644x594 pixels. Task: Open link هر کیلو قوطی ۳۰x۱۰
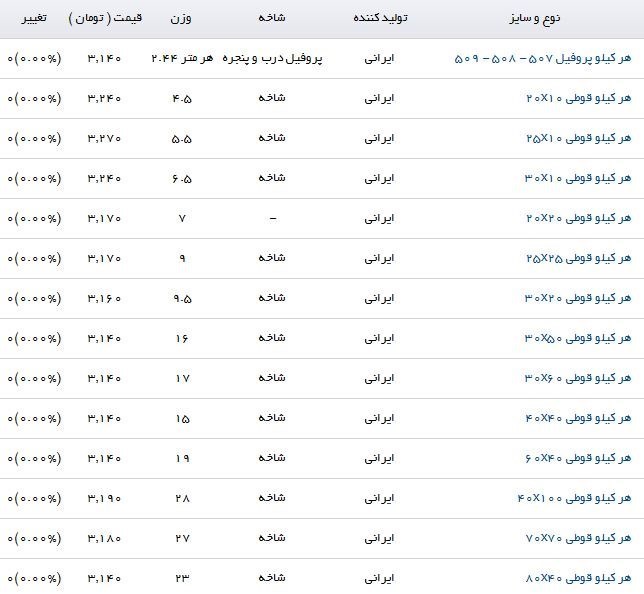(578, 179)
